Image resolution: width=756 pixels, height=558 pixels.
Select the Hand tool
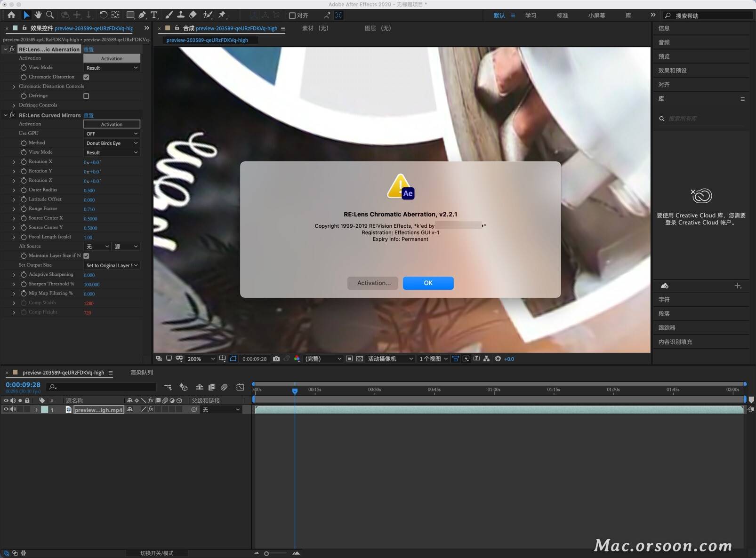click(x=38, y=15)
